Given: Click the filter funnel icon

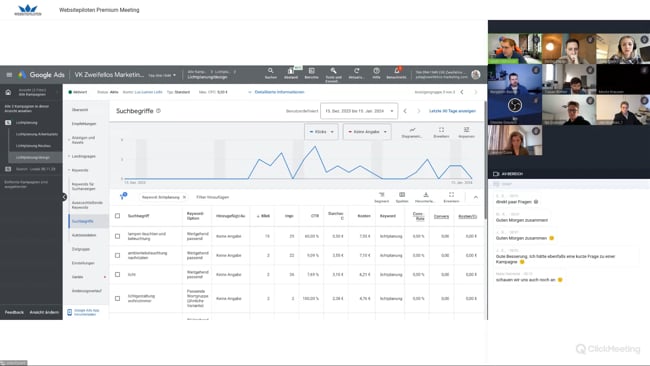Looking at the screenshot, I should point(123,196).
